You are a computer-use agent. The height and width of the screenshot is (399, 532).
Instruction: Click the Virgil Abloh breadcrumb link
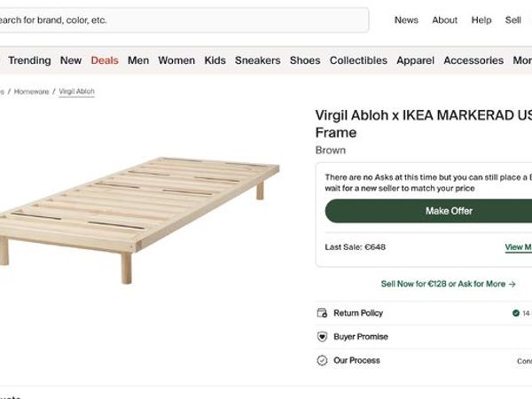[76, 91]
